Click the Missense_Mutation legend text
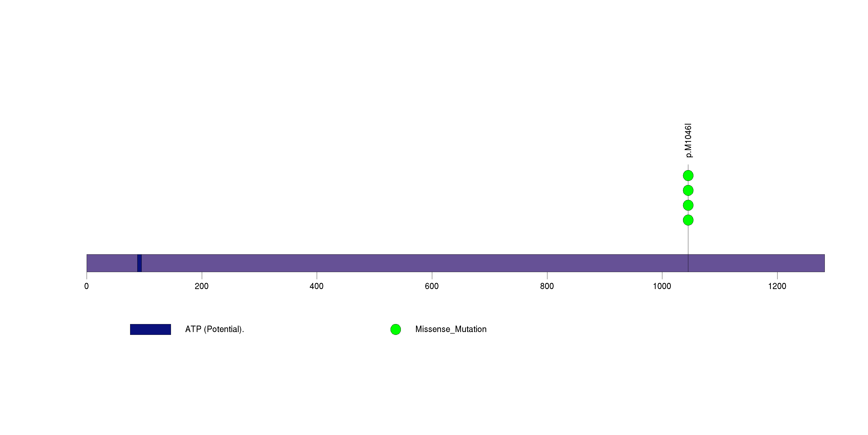The width and height of the screenshot is (868, 435). point(450,329)
